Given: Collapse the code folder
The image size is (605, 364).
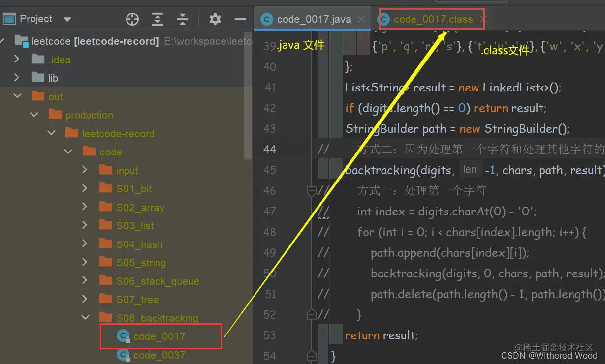Looking at the screenshot, I should 68,152.
